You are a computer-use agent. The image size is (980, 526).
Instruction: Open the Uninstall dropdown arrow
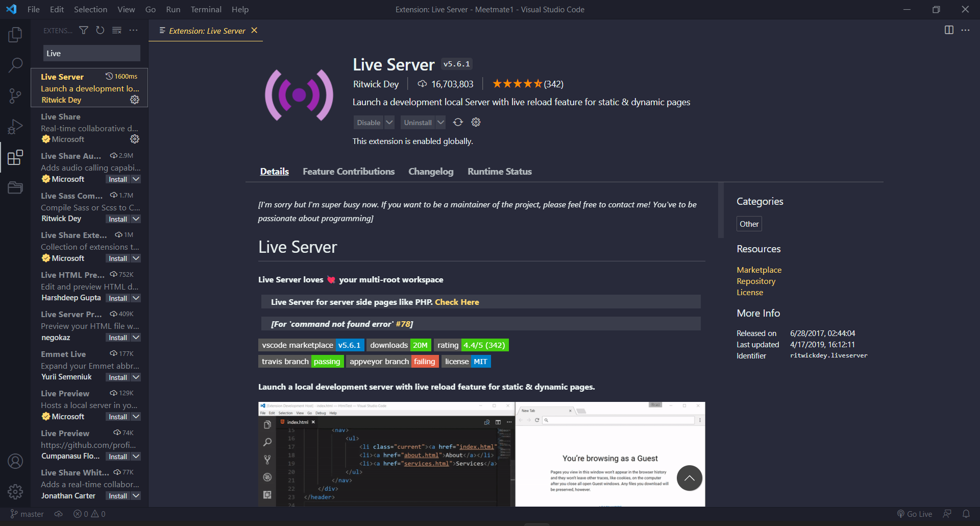point(440,122)
